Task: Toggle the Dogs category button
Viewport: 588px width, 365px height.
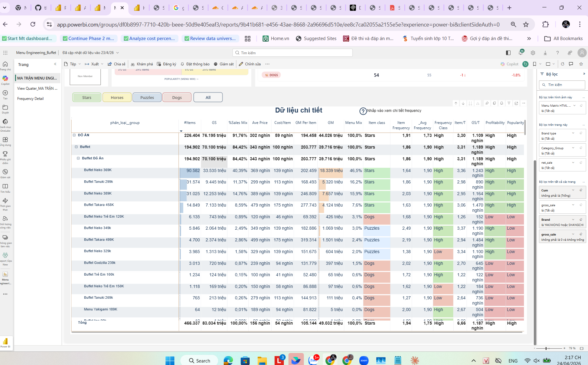Action: click(x=177, y=97)
